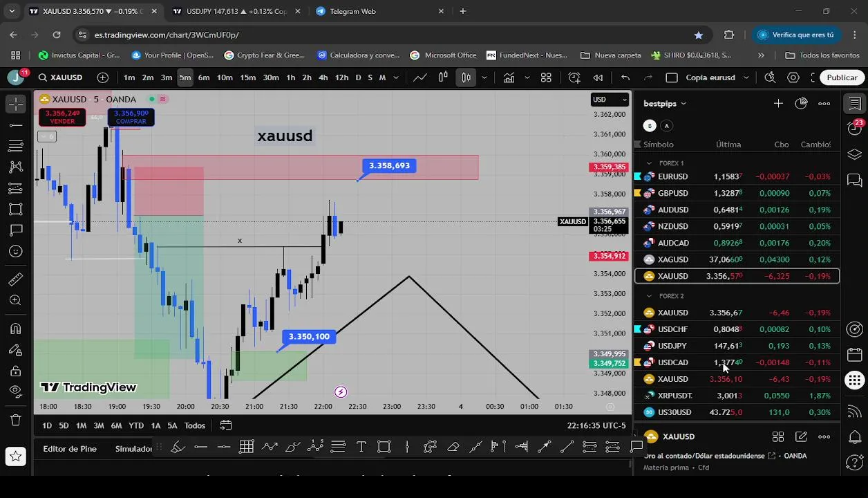Select the text annotation tool in left sidebar

click(x=16, y=230)
